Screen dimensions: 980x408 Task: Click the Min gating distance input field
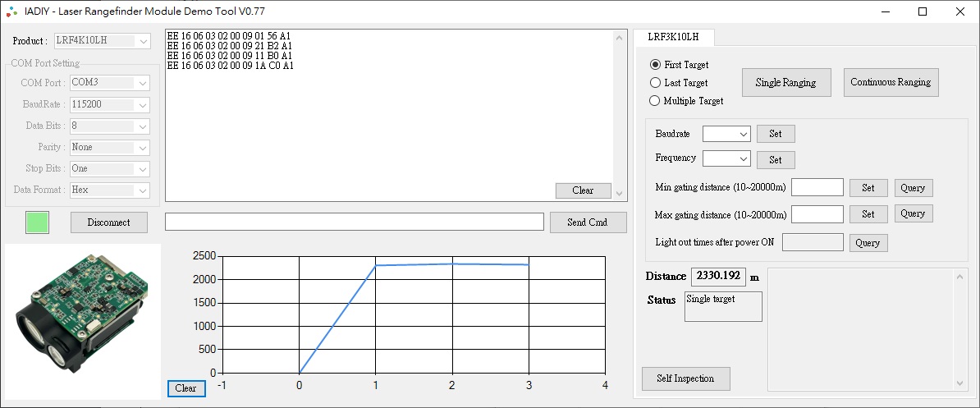pyautogui.click(x=817, y=188)
